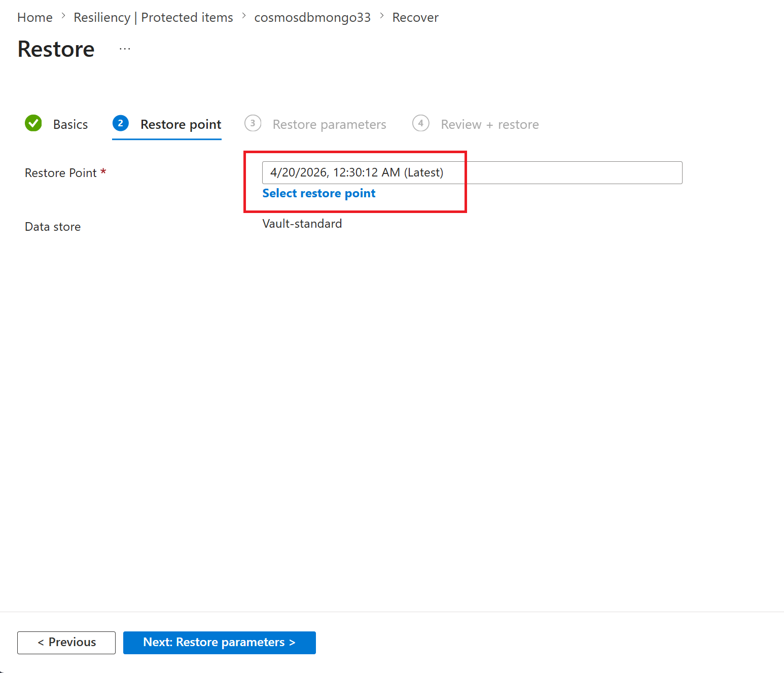Image resolution: width=784 pixels, height=673 pixels.
Task: Open cosmosdbmongo33 breadcrumb link
Action: coord(312,17)
